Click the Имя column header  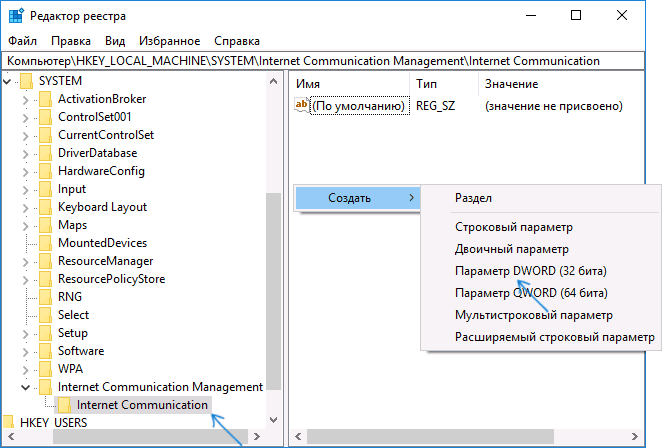(x=310, y=83)
